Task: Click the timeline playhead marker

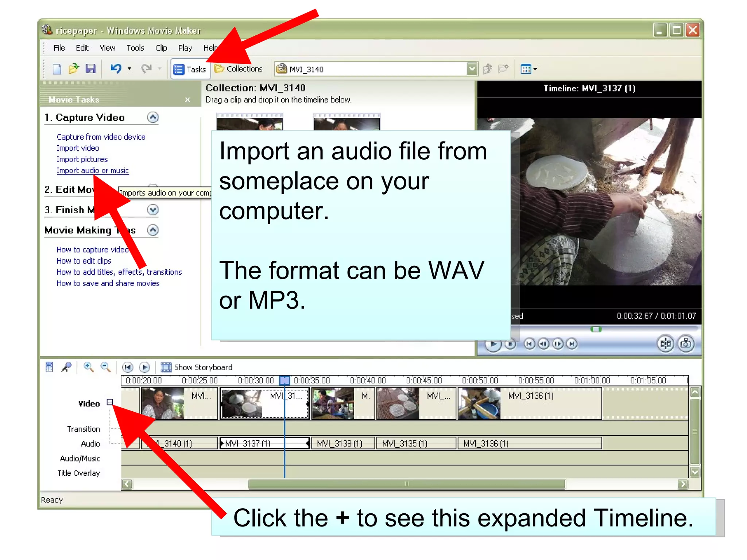Action: click(x=285, y=381)
